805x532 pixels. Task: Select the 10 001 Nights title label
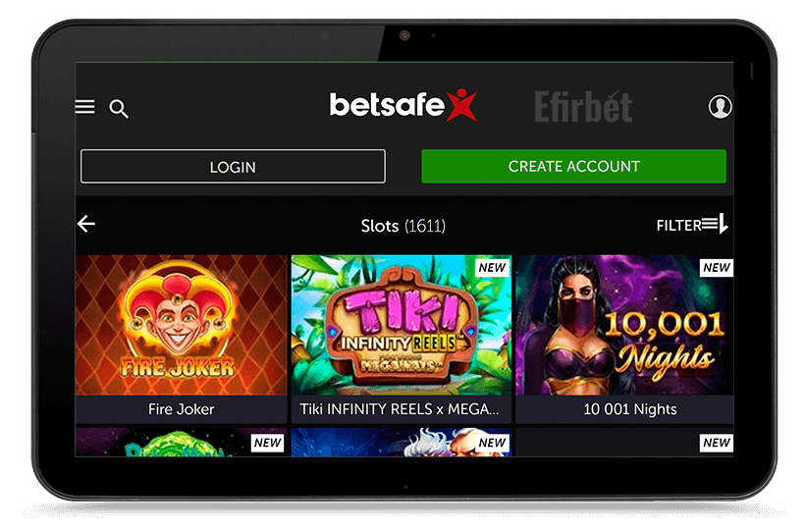630,409
